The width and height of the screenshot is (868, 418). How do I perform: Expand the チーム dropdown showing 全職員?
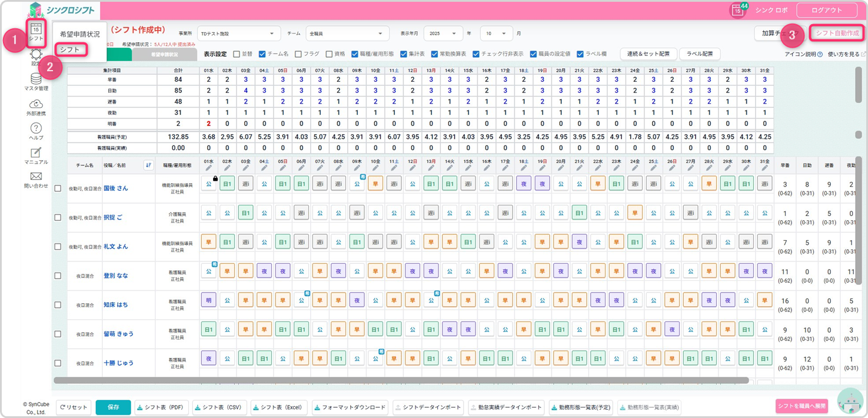tap(347, 34)
